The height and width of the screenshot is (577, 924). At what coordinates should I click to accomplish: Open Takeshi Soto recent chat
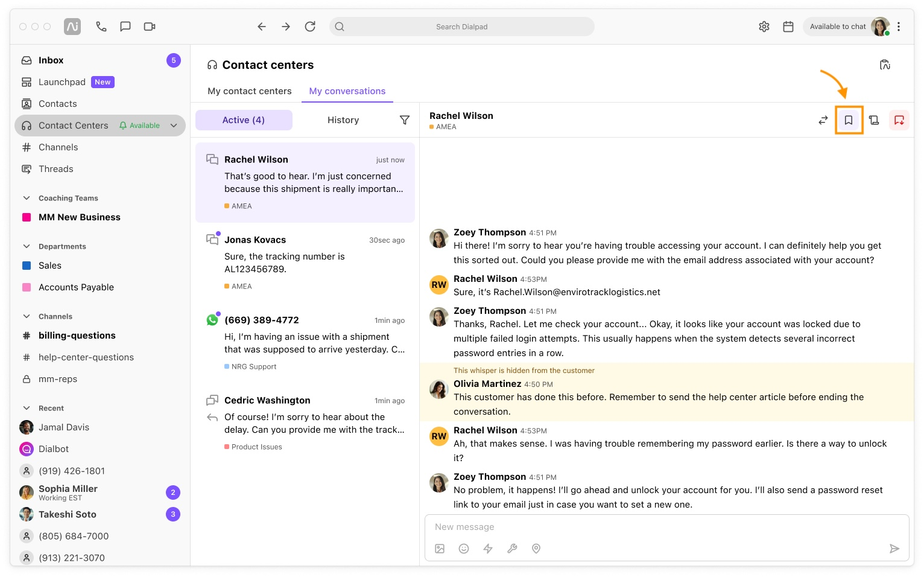click(x=100, y=514)
